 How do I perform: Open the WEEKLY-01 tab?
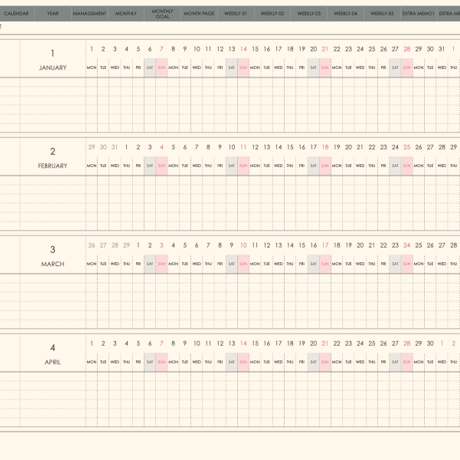(x=236, y=14)
